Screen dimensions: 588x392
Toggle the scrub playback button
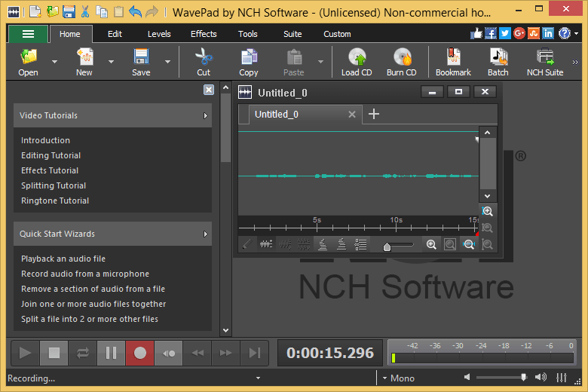[x=169, y=353]
